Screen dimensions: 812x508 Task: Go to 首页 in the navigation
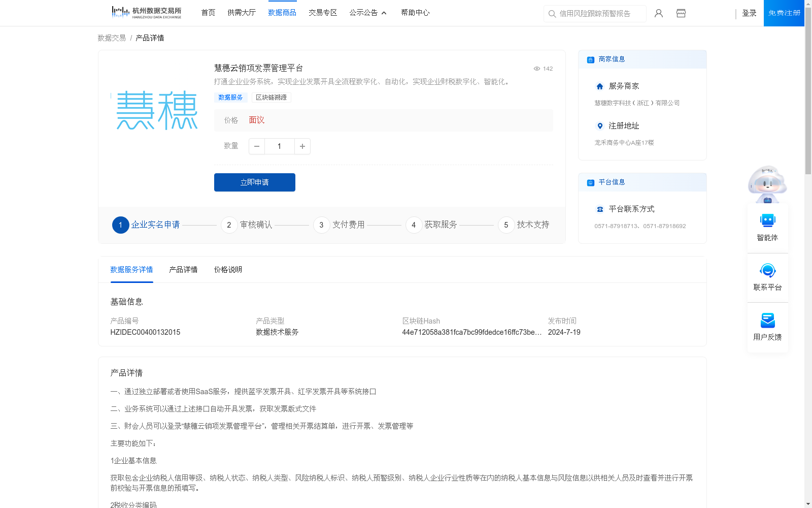click(208, 13)
